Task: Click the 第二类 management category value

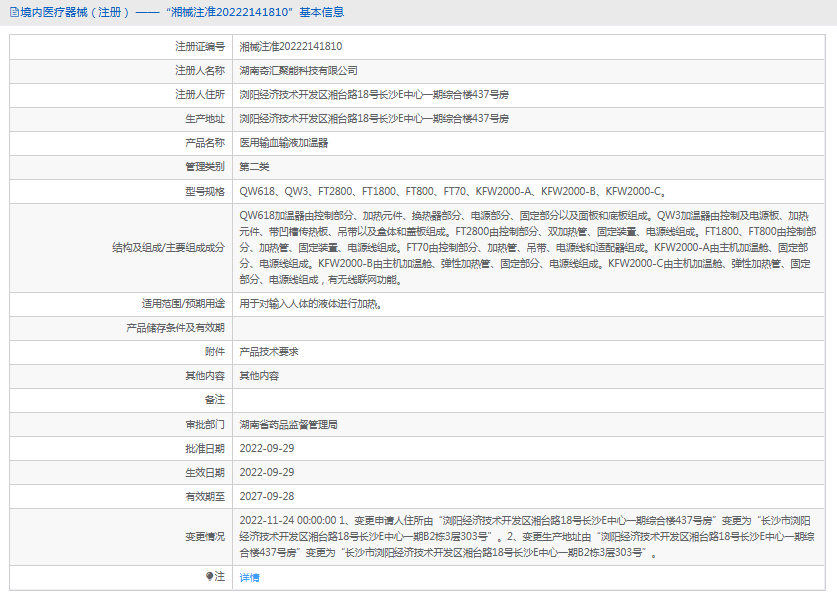Action: [x=254, y=167]
